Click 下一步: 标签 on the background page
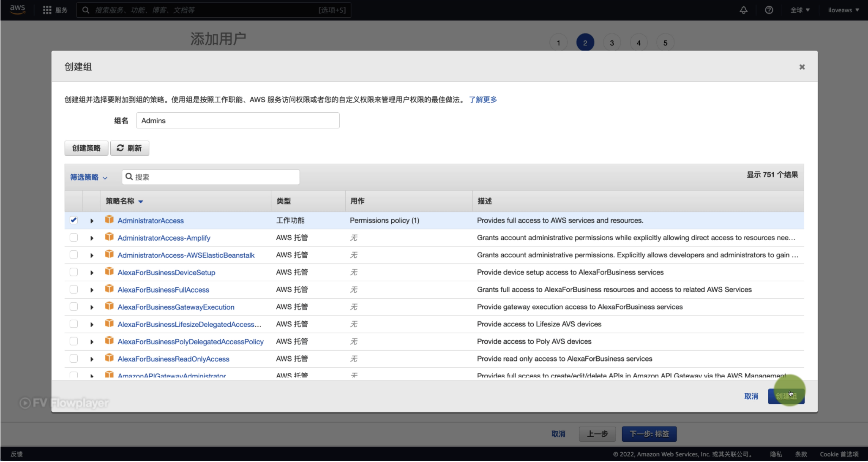868x462 pixels. pos(649,434)
